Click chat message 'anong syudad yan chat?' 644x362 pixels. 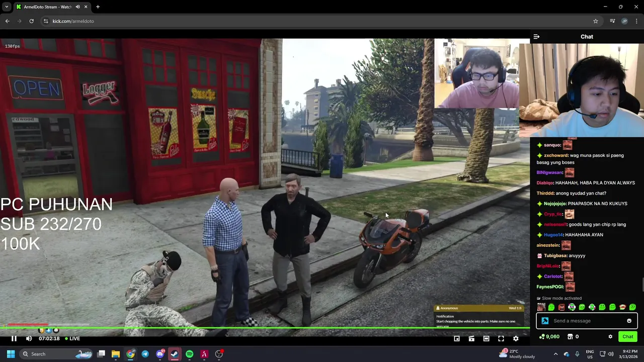click(x=581, y=193)
